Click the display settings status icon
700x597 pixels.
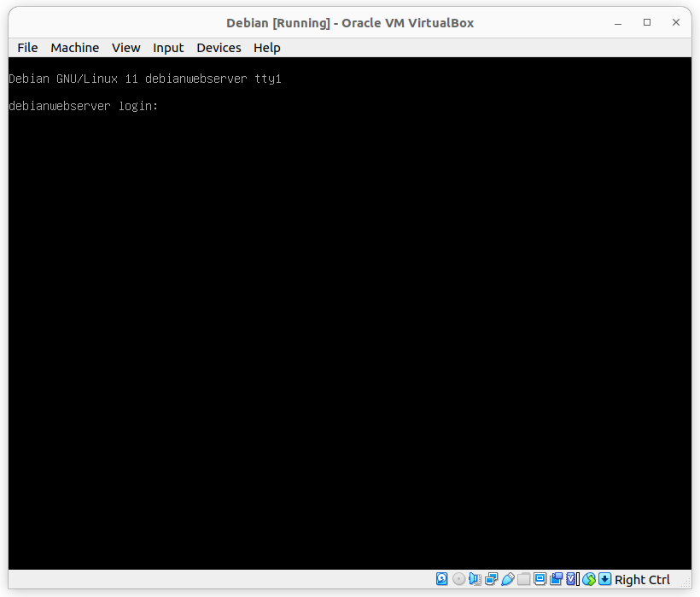[539, 579]
